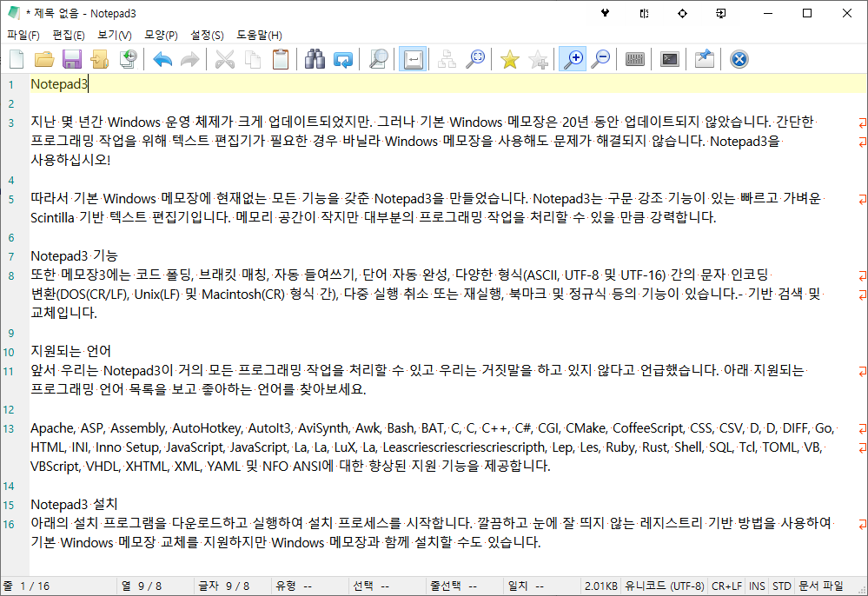Click the wrench icon in title bar
868x596 pixels.
click(x=605, y=13)
